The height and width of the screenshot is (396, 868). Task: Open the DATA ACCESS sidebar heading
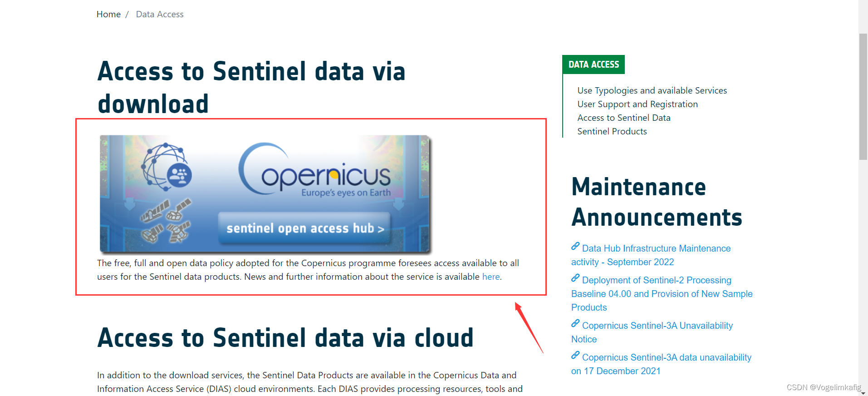pyautogui.click(x=593, y=64)
